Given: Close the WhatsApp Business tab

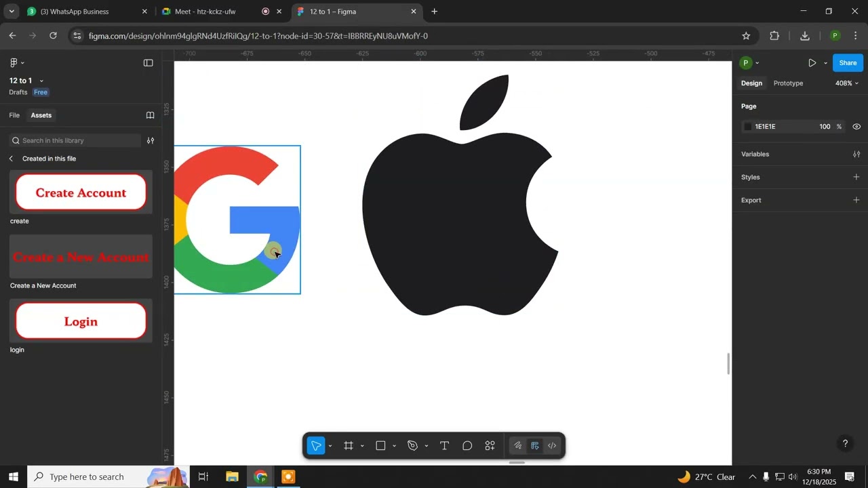Looking at the screenshot, I should pos(144,12).
